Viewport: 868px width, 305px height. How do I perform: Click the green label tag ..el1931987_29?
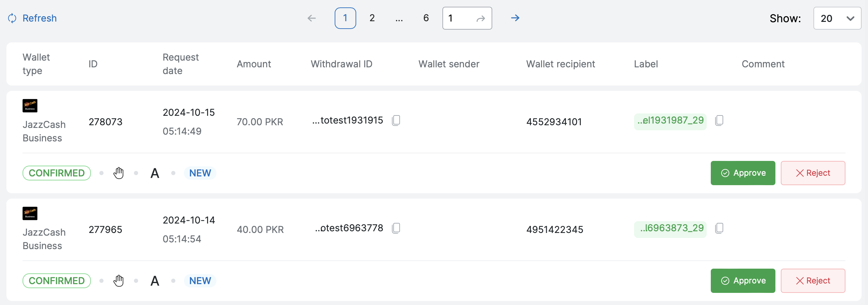tap(670, 121)
